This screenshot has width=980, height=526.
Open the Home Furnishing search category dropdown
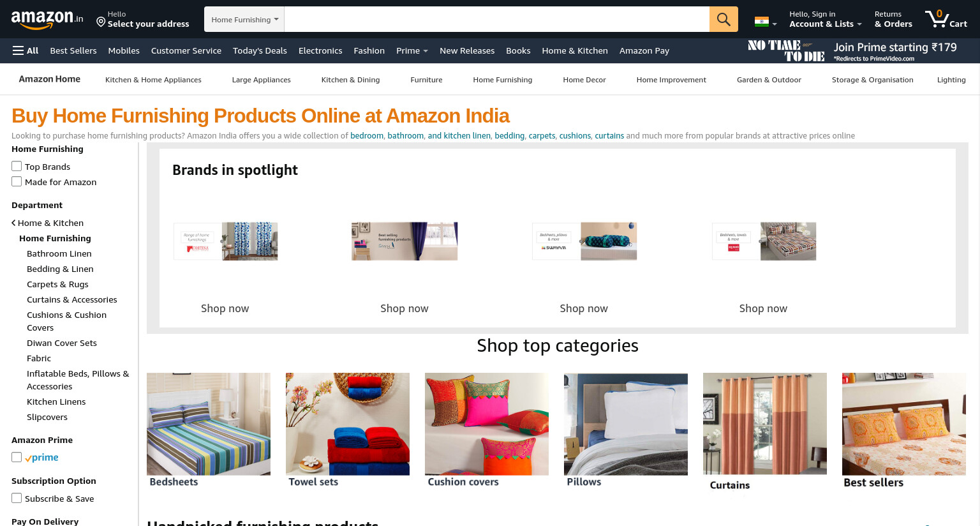(244, 19)
